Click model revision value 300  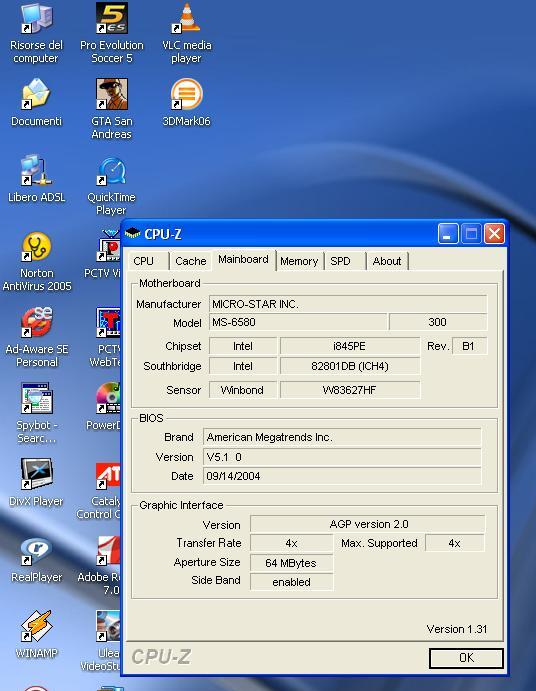tap(438, 322)
